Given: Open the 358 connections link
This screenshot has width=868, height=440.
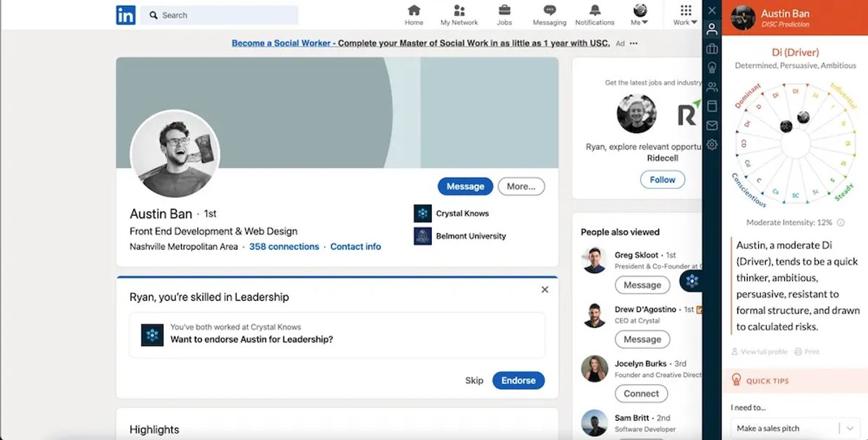Looking at the screenshot, I should pos(284,247).
